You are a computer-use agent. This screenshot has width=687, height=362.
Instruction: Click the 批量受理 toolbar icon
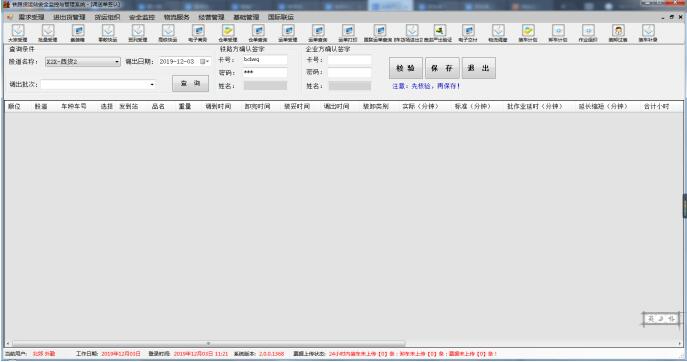pyautogui.click(x=48, y=33)
